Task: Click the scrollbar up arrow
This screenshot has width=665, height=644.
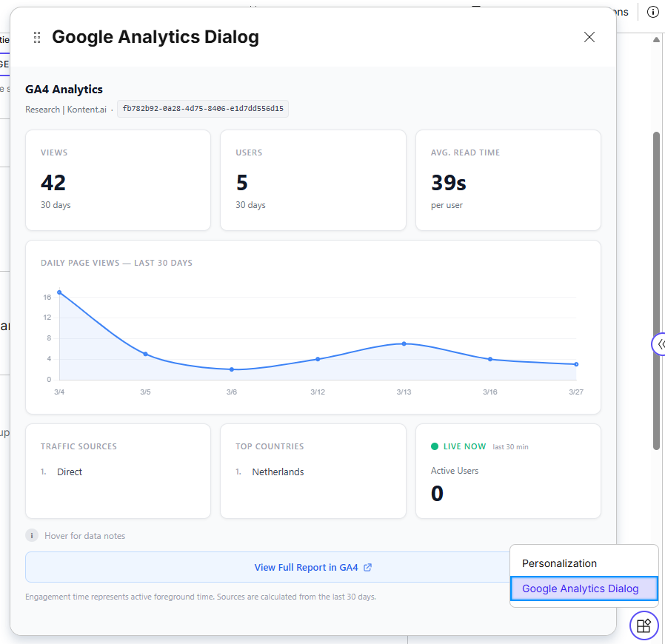Action: (656, 39)
